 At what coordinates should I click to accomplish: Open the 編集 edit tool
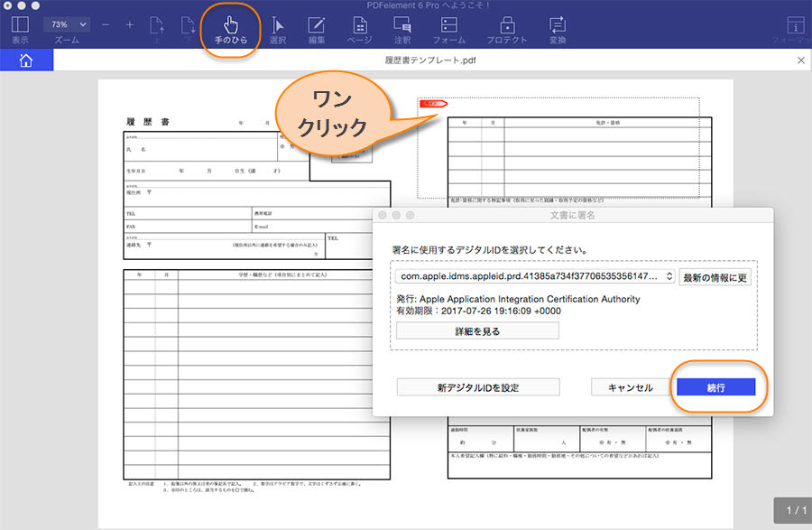pos(317,30)
